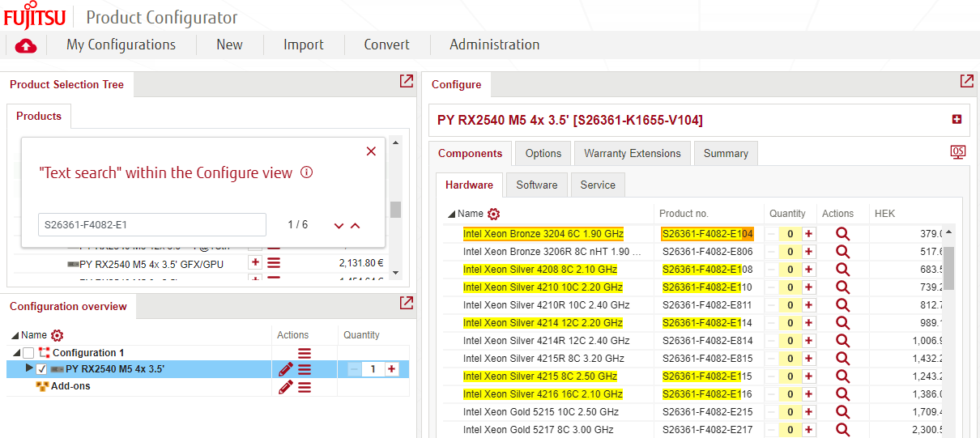Click the red plus icon beside product title
This screenshot has width=980, height=438.
[x=957, y=120]
